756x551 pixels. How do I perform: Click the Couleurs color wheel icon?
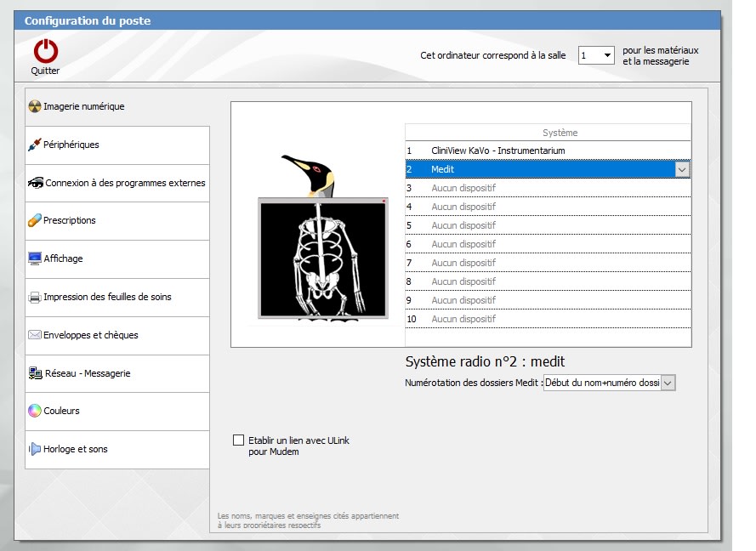pos(34,411)
